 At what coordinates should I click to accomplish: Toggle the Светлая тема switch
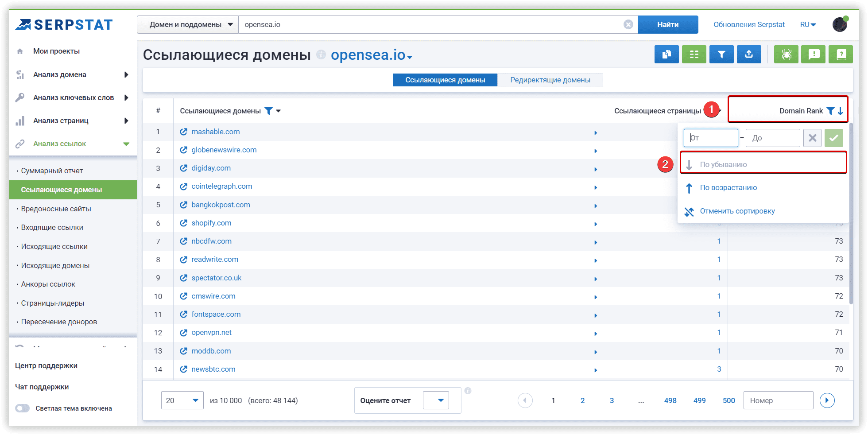click(22, 408)
